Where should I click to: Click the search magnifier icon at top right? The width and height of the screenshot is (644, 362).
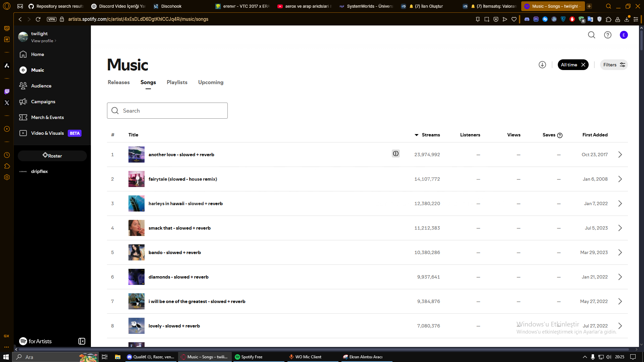coord(592,35)
